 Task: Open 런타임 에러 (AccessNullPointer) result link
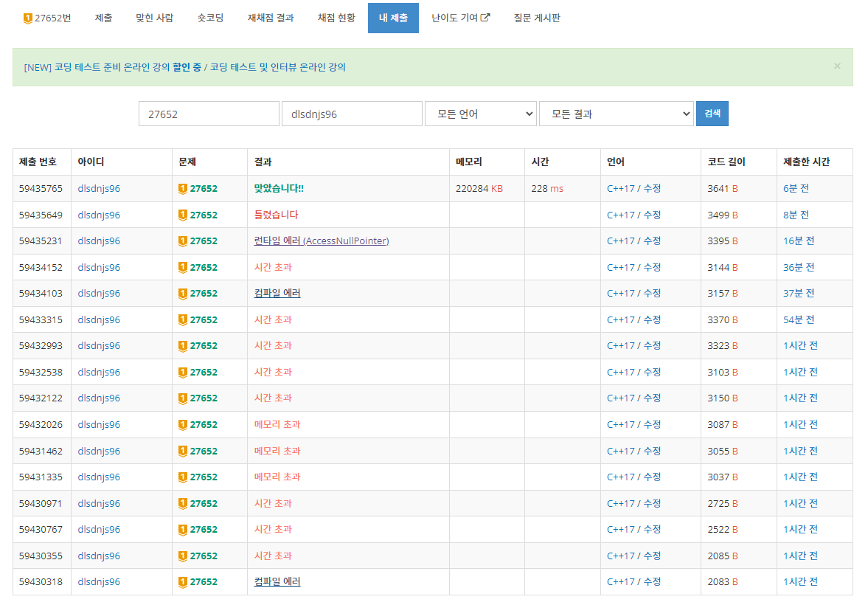pyautogui.click(x=322, y=241)
